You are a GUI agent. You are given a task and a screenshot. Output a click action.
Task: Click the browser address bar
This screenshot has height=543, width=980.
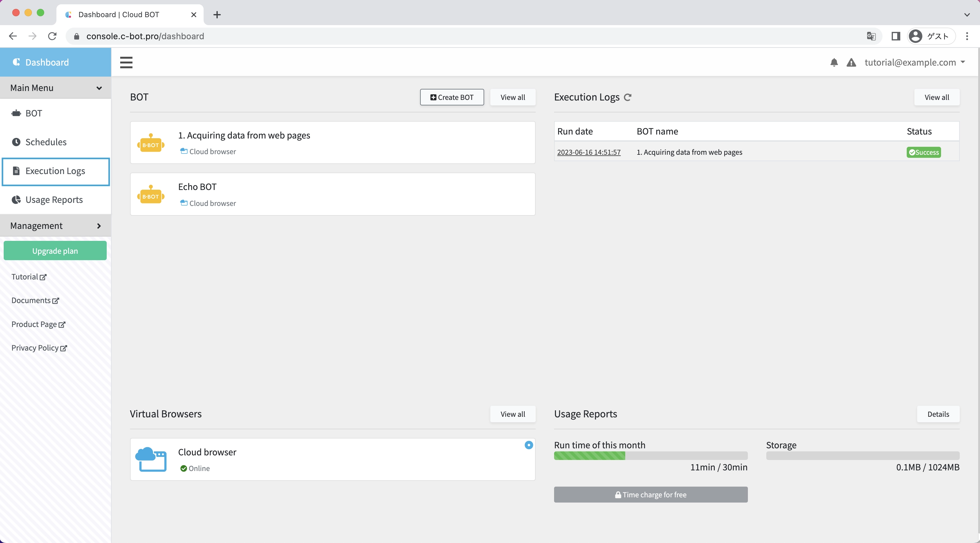tap(457, 36)
